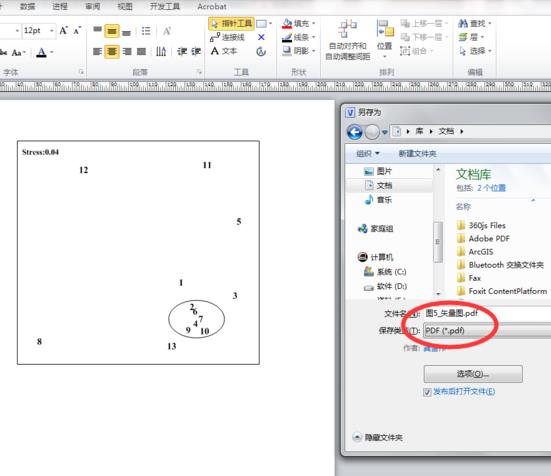Click the file name field 图5_矢量图.pdf
The image size is (551, 476).
(x=487, y=313)
